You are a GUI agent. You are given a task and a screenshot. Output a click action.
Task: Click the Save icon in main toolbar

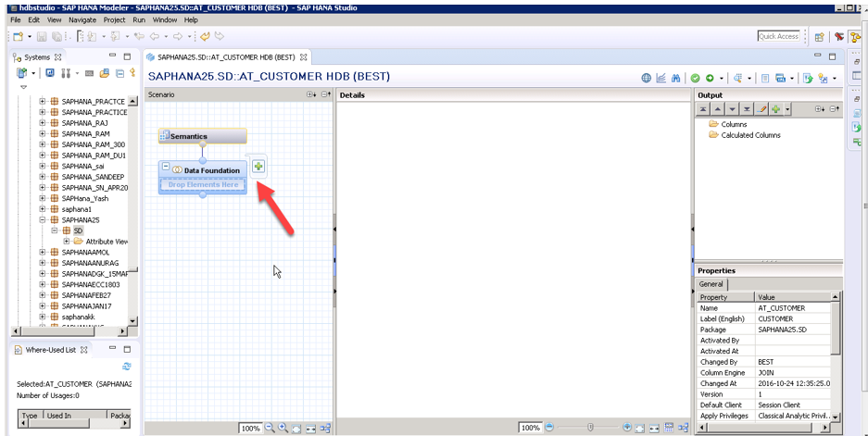42,36
